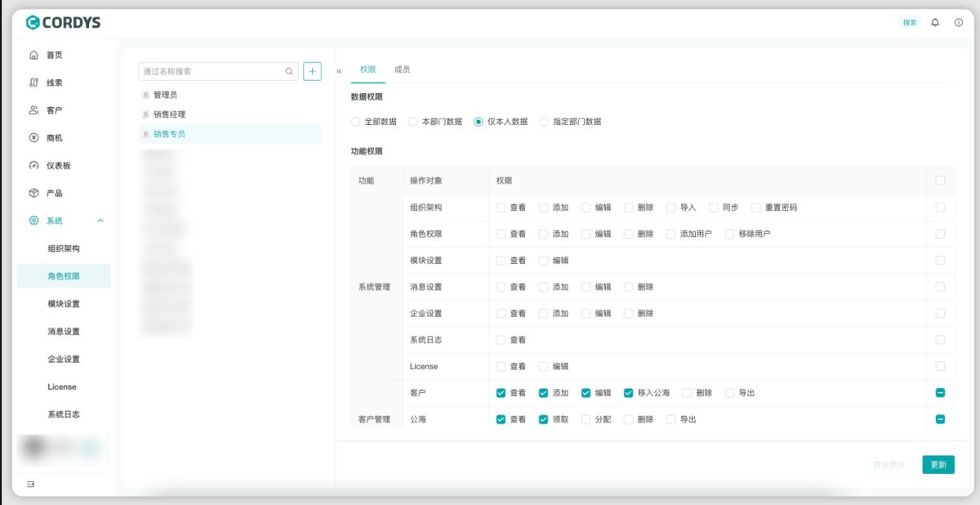980x505 pixels.
Task: Open 系统日志 in sidebar menu
Action: [x=64, y=414]
